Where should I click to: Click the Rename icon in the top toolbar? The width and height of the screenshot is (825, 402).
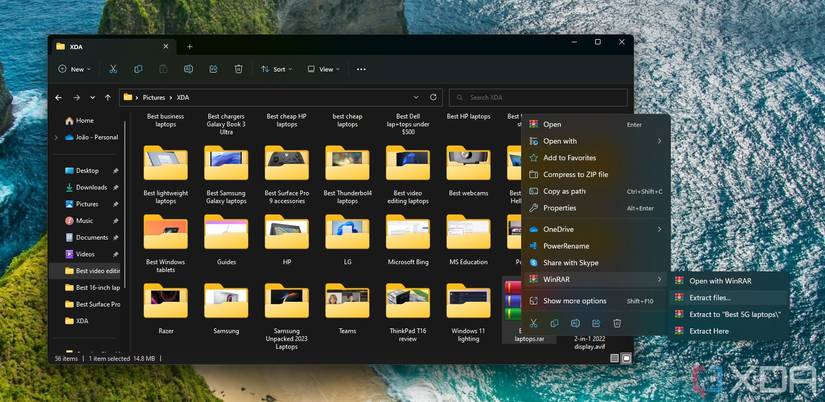click(x=188, y=69)
